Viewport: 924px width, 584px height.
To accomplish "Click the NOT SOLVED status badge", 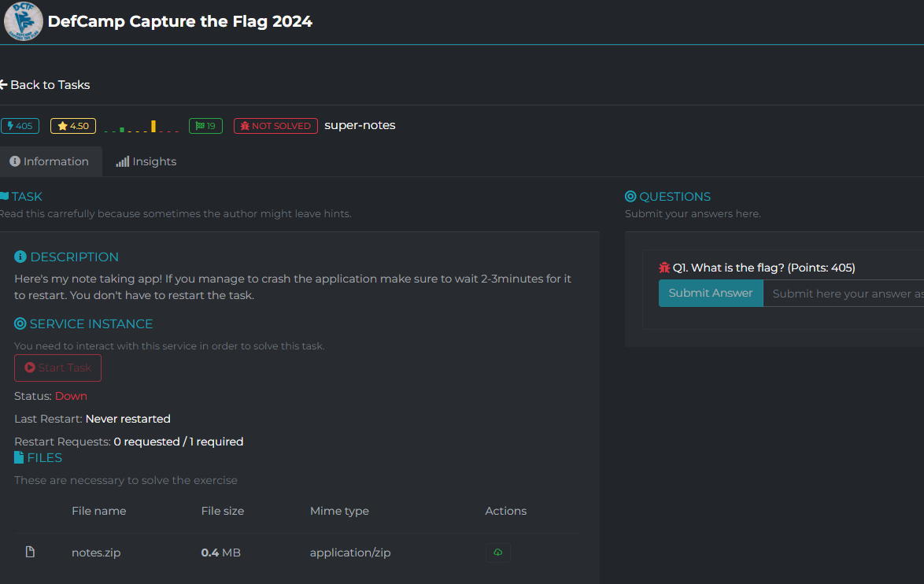I will (x=275, y=125).
